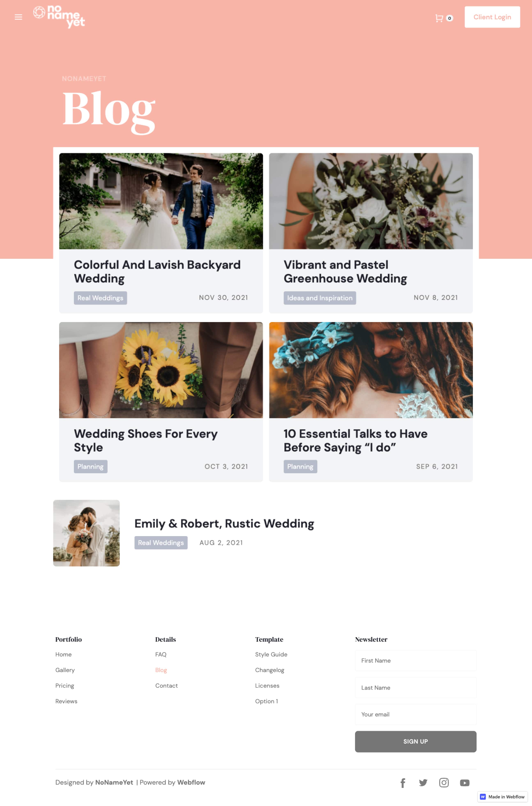Open Emily & Robert couple thumbnail
532x806 pixels.
click(x=87, y=533)
